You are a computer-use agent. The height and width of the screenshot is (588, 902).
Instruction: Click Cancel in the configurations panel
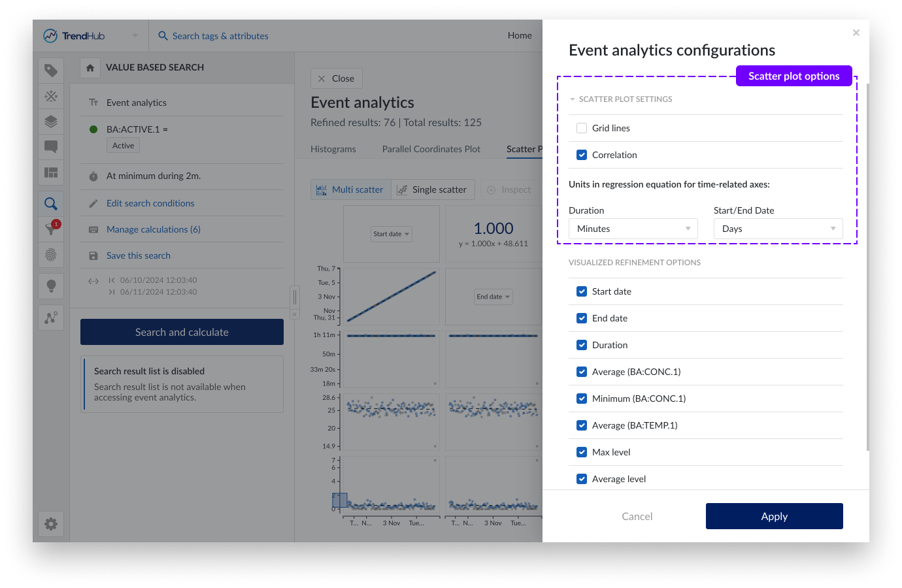click(637, 516)
